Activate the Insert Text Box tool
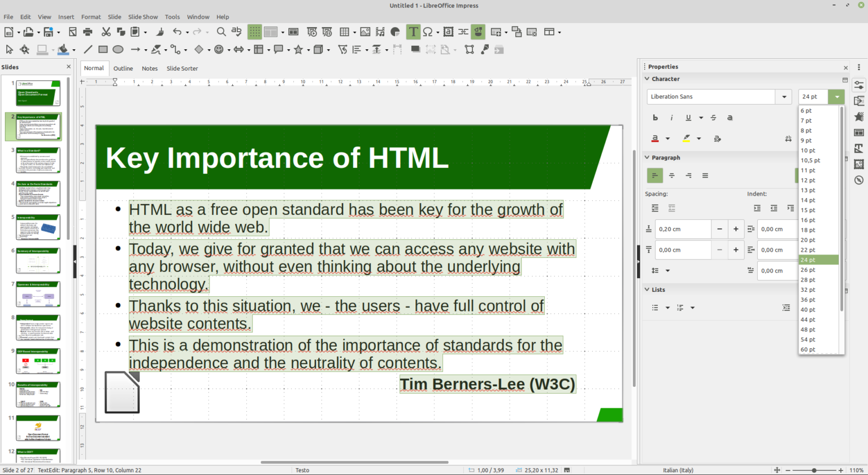The height and width of the screenshot is (475, 868). (413, 32)
